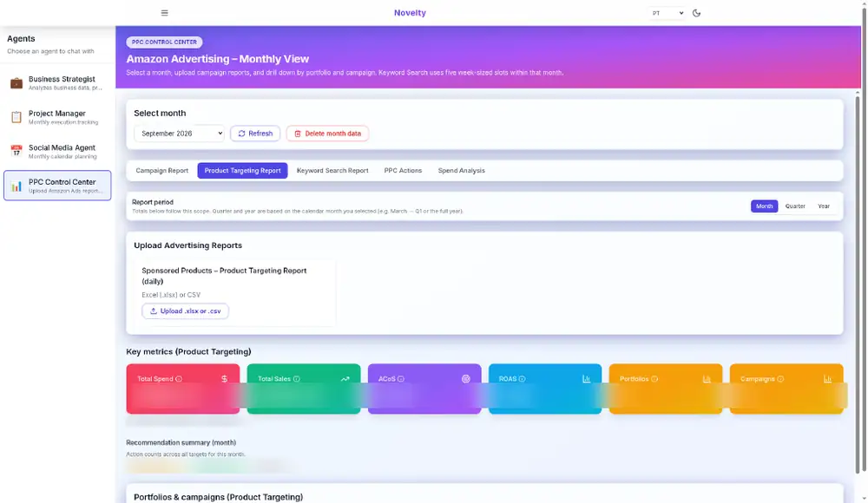
Task: Open Keyword Search Report tab
Action: pyautogui.click(x=332, y=171)
